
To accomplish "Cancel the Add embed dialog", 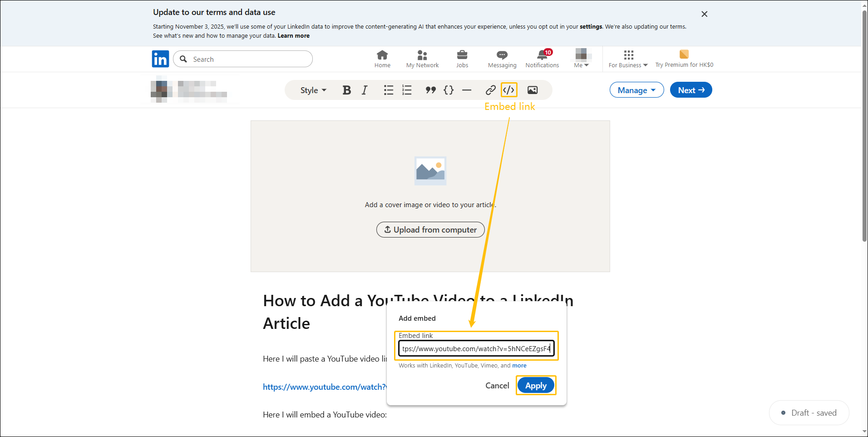I will click(497, 386).
